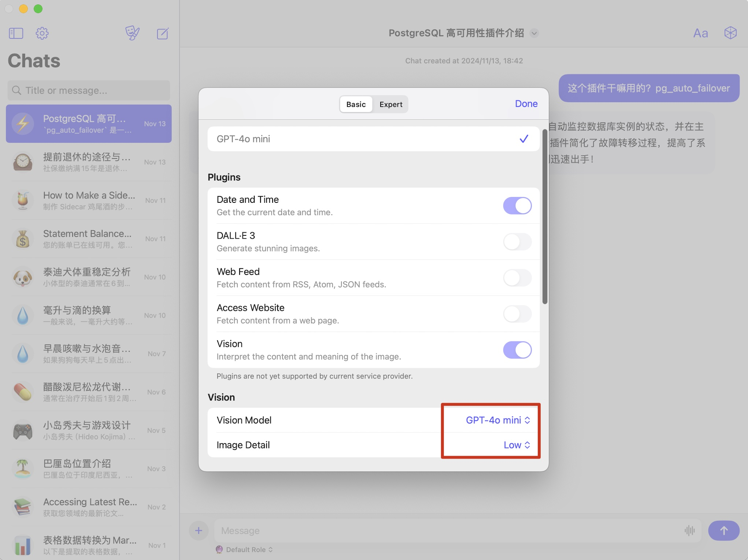Click the voice waveform icon
748x560 pixels.
689,530
